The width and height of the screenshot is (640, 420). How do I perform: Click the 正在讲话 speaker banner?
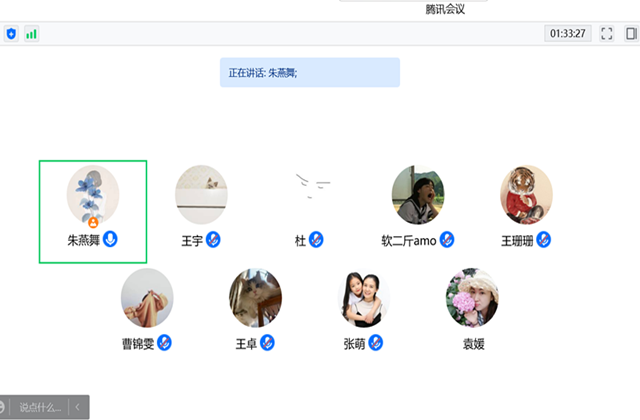pyautogui.click(x=309, y=72)
